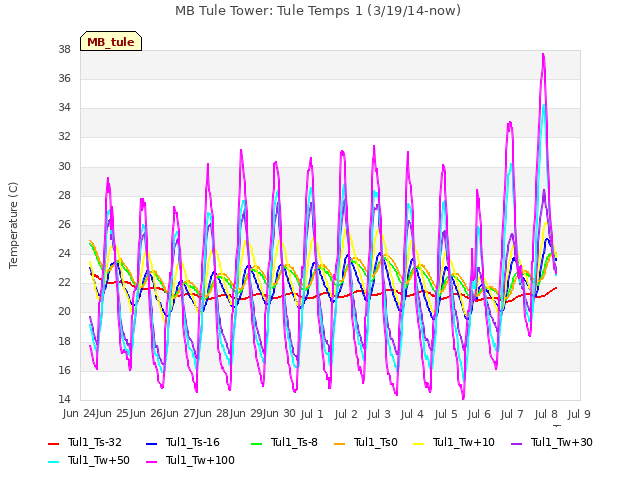Click the 26 y-axis tick label

(64, 224)
